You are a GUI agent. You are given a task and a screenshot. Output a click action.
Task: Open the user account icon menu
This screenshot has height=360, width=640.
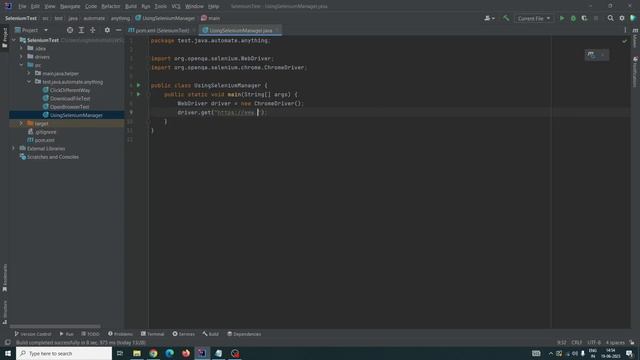[489, 18]
